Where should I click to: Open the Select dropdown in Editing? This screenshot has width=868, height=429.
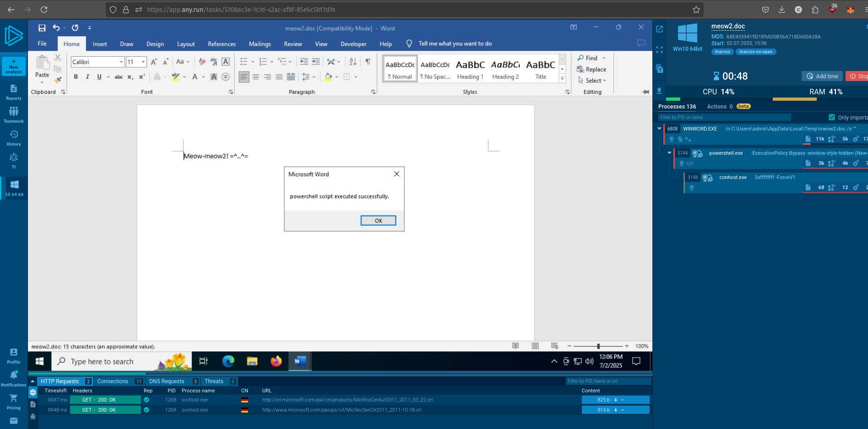(x=592, y=81)
